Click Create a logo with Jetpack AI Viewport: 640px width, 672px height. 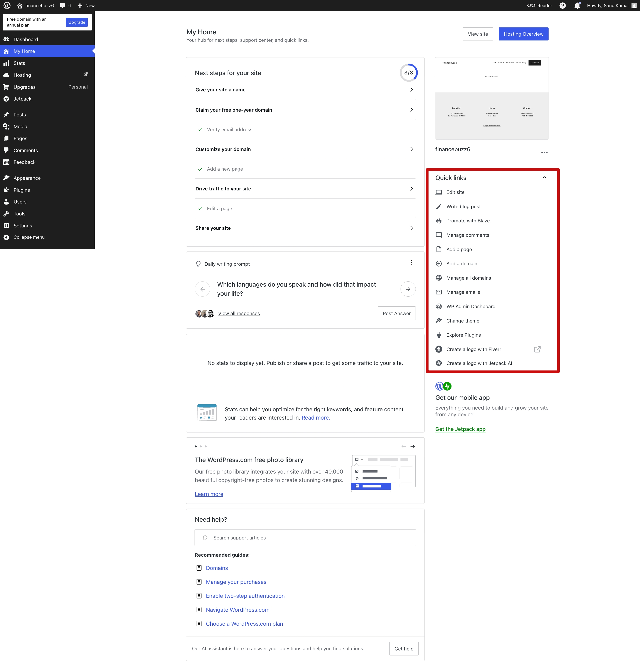click(x=479, y=363)
